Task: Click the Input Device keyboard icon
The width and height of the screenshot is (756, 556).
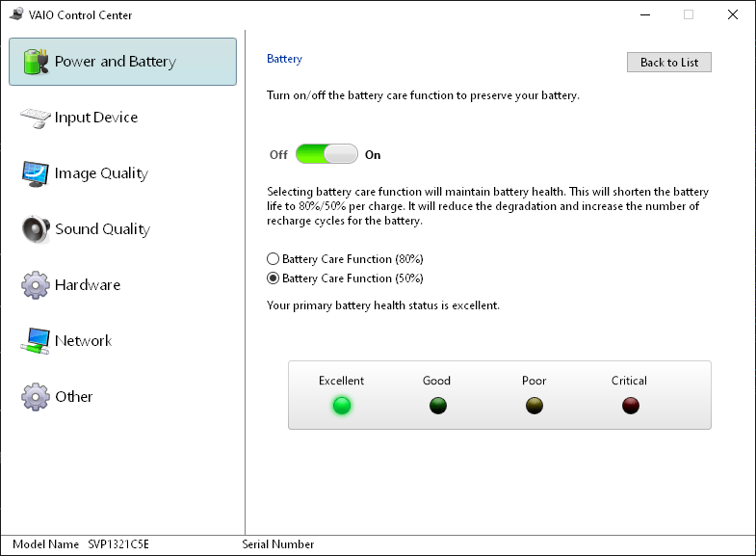Action: [36, 118]
